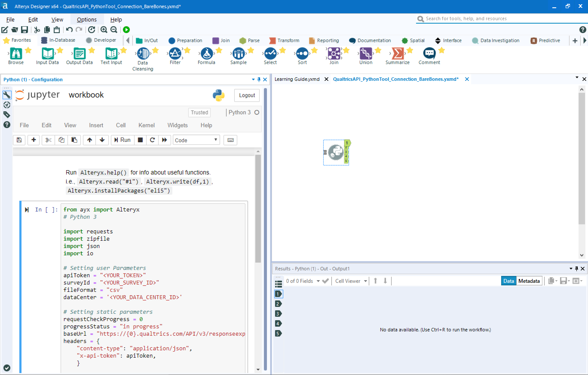Viewport: 588px width, 375px height.
Task: Select the Summarize tool
Action: pyautogui.click(x=398, y=55)
